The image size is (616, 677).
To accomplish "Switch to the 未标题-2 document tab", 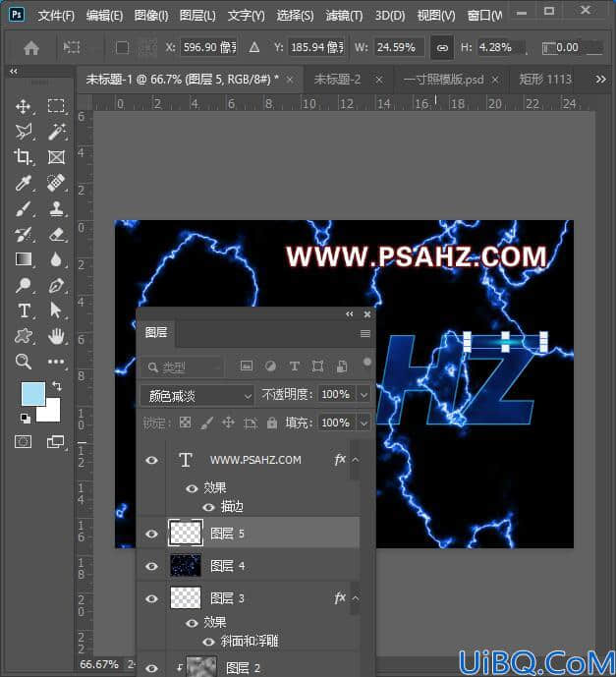I will click(x=337, y=80).
